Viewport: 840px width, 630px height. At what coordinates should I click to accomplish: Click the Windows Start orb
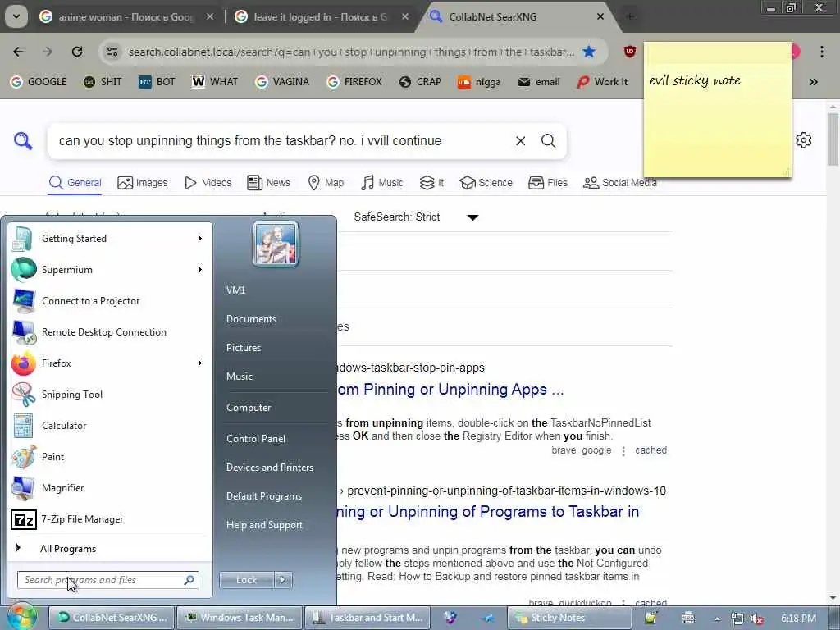point(21,616)
